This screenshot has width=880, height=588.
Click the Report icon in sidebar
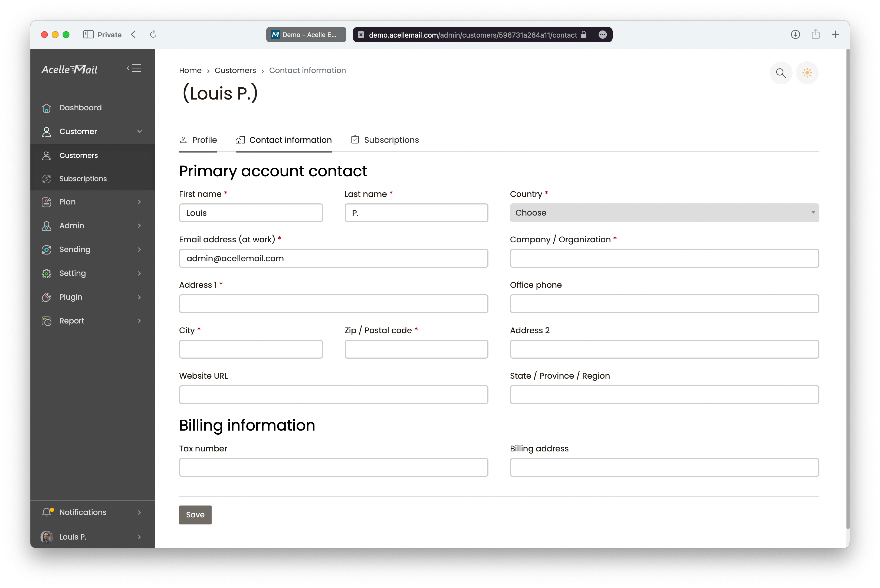pos(47,321)
